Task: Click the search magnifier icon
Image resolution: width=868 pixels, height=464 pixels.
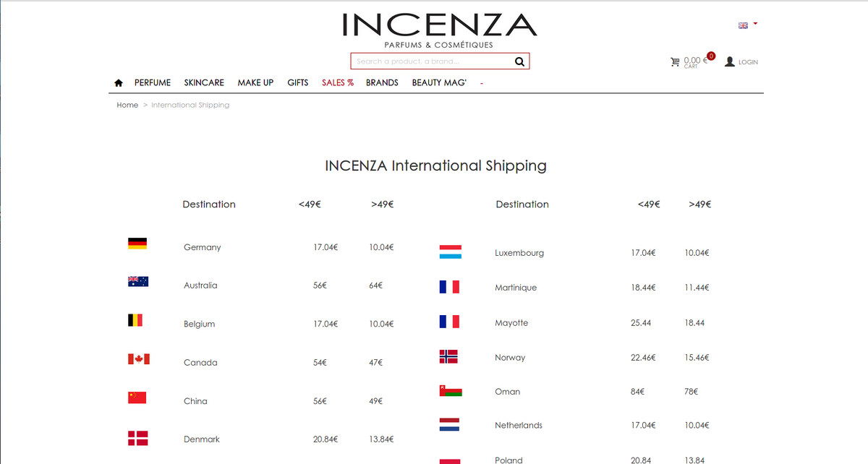Action: click(519, 61)
